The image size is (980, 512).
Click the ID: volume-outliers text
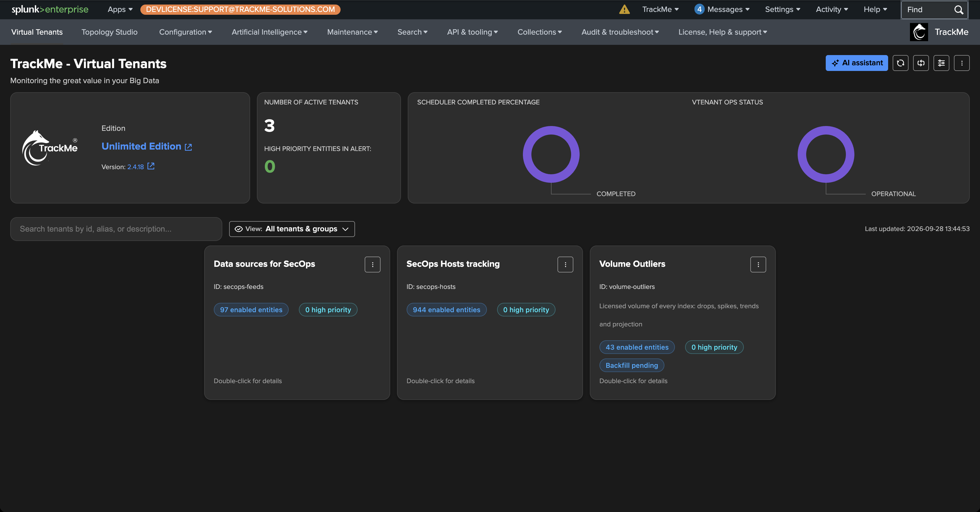[x=627, y=287]
